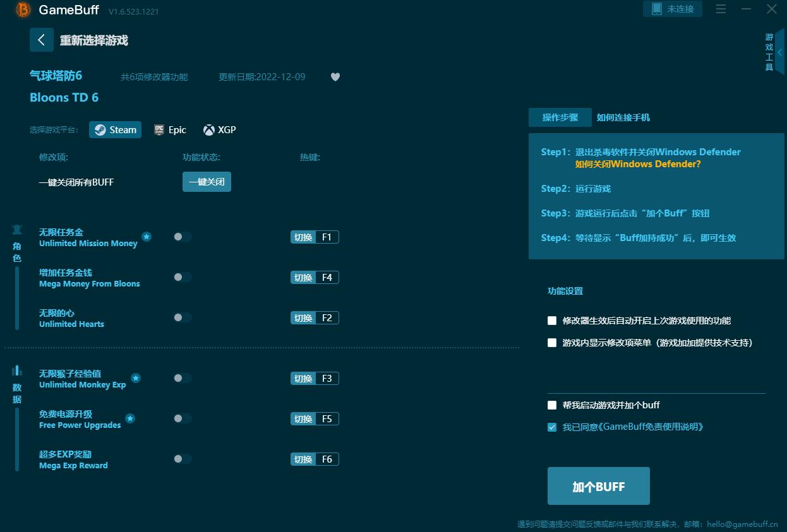This screenshot has height=532, width=787.
Task: Open the how to connect phone tab
Action: [623, 117]
